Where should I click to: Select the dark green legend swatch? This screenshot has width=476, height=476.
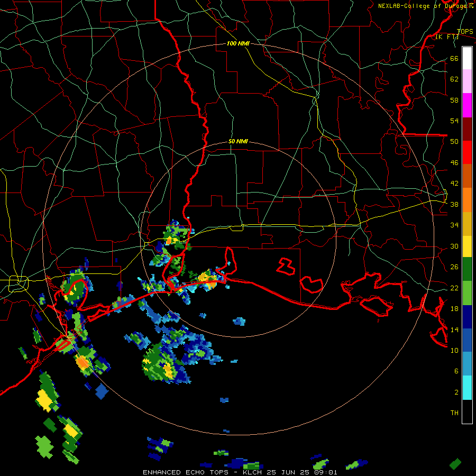[x=467, y=269]
